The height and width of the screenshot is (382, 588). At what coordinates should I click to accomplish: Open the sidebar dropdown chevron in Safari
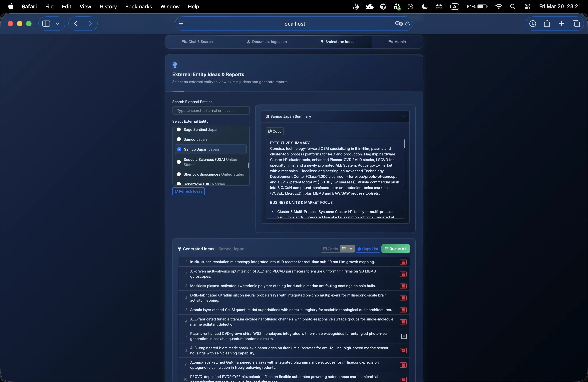coord(58,24)
